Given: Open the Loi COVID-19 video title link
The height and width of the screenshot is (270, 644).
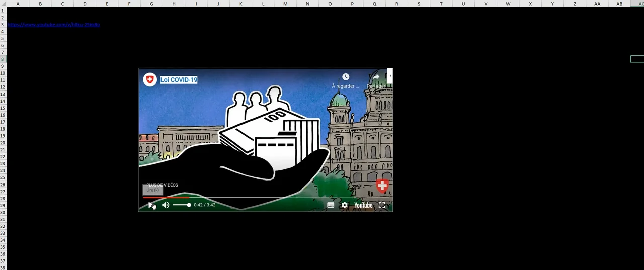Looking at the screenshot, I should click(x=179, y=80).
